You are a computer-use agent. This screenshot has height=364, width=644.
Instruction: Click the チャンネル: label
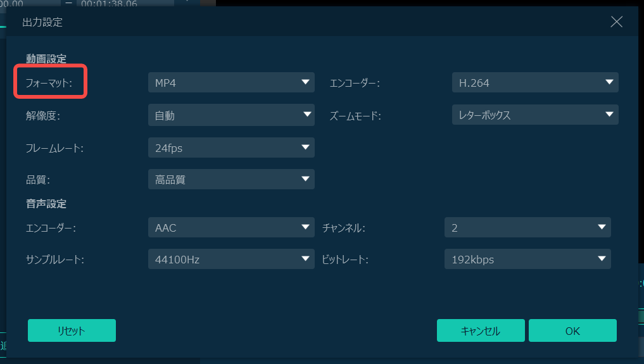point(344,228)
